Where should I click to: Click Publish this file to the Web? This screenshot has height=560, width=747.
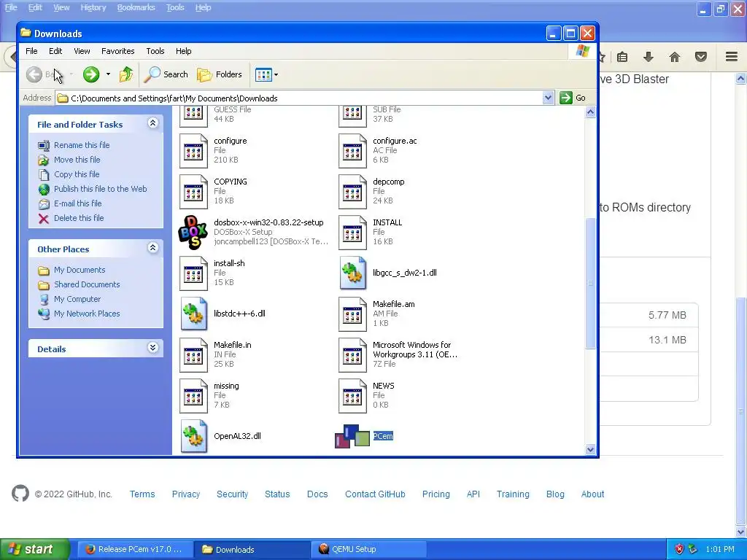pos(100,189)
